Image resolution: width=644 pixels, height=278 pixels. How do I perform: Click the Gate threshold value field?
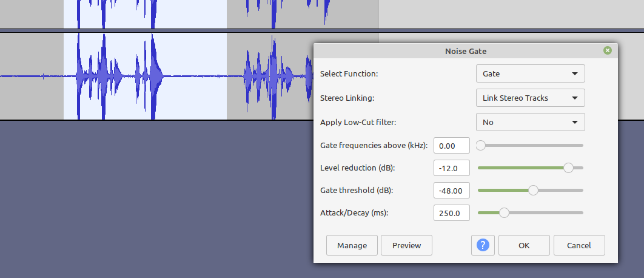point(452,191)
